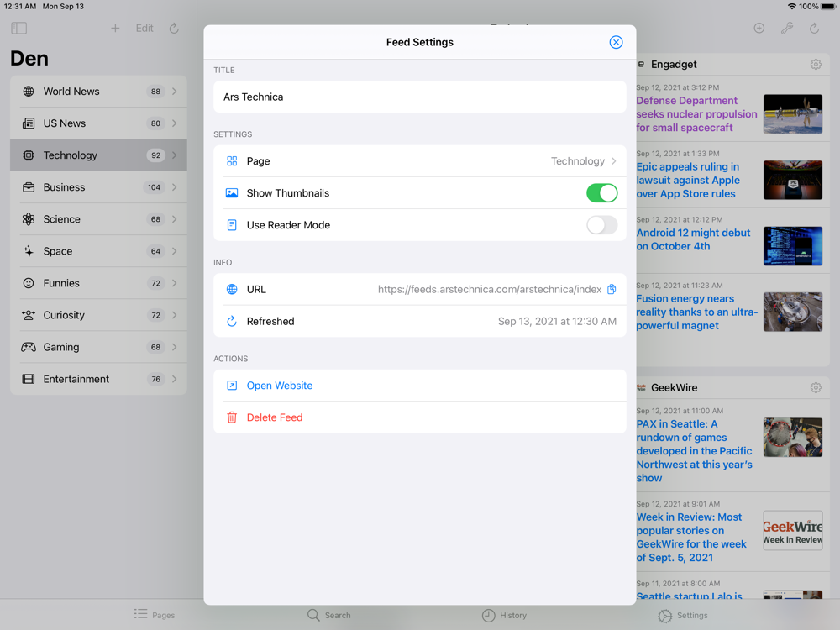The width and height of the screenshot is (840, 630).
Task: Expand Entertainment page chevron
Action: point(175,380)
